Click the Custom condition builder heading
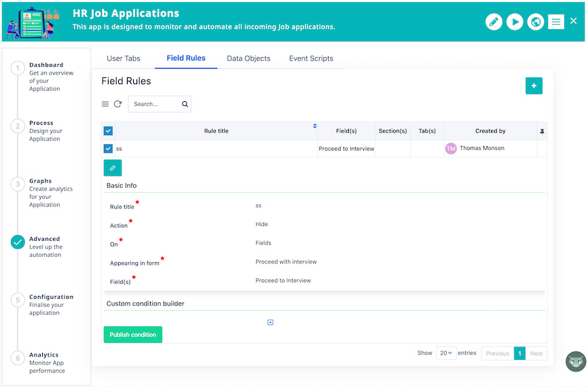 click(145, 303)
